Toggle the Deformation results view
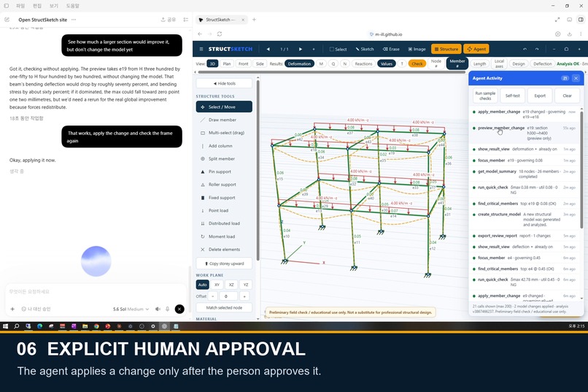 pyautogui.click(x=299, y=64)
